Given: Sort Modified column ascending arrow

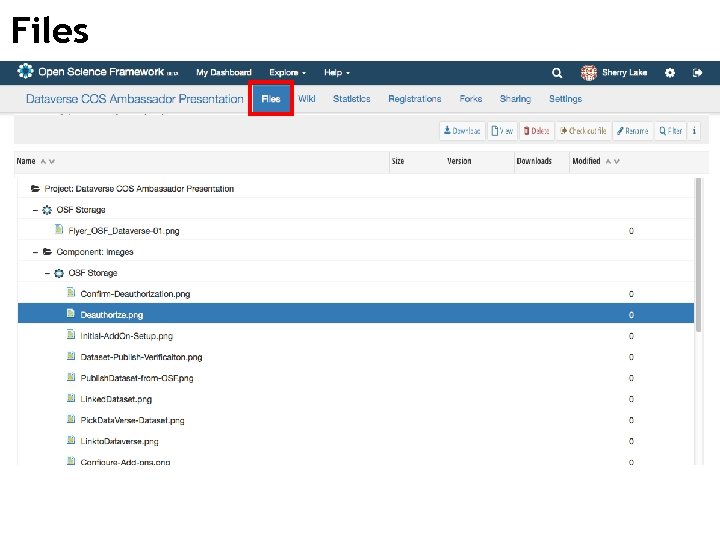Looking at the screenshot, I should 608,161.
